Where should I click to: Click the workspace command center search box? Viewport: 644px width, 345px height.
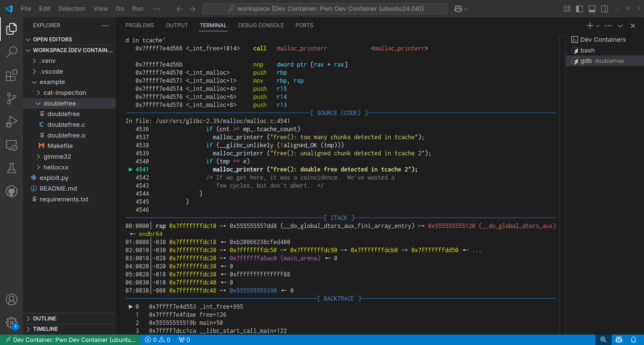[325, 9]
